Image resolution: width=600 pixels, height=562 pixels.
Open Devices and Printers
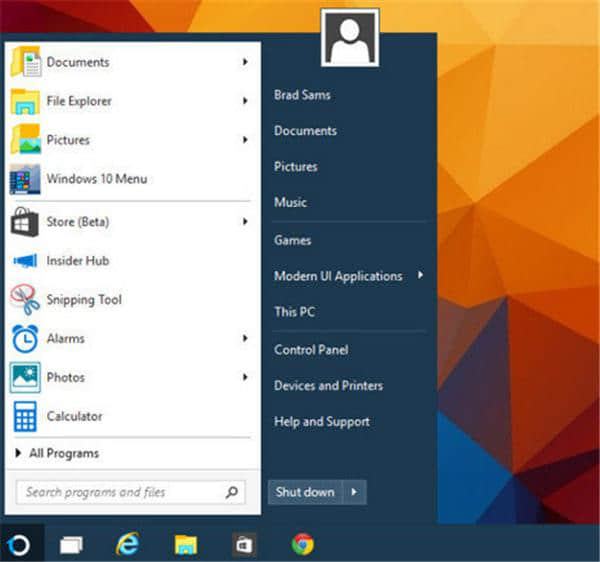pos(328,386)
